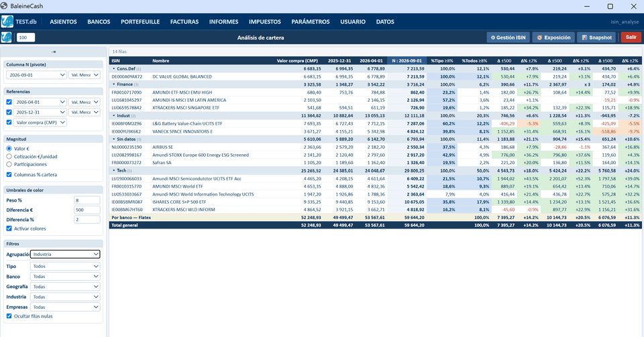
Task: Open the INFORMES menu
Action: pos(223,21)
